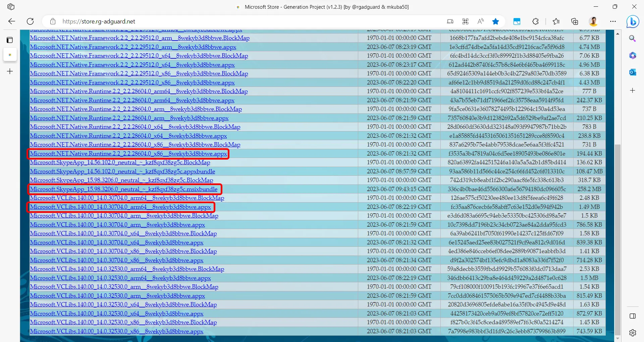Open a new tab with plus button

pos(10,71)
